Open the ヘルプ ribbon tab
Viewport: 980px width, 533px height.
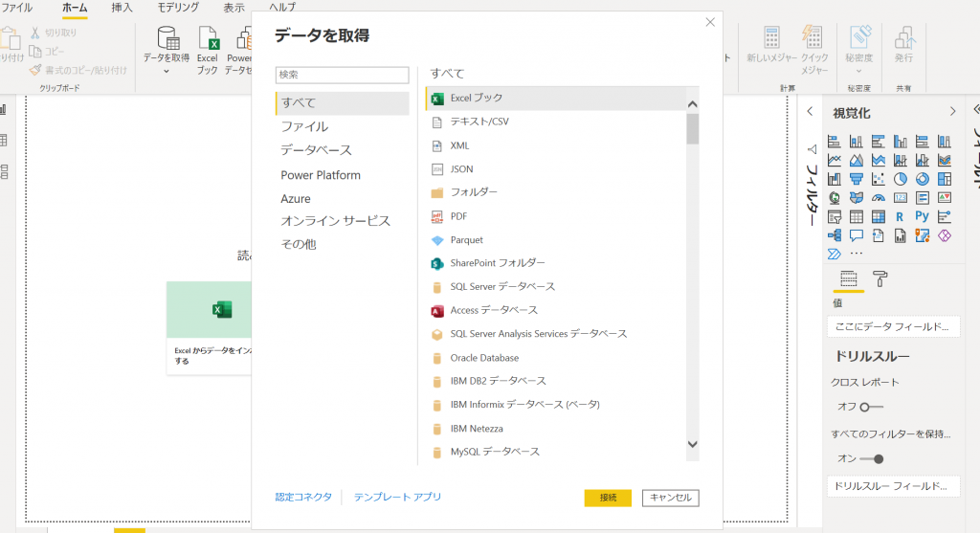coord(282,8)
